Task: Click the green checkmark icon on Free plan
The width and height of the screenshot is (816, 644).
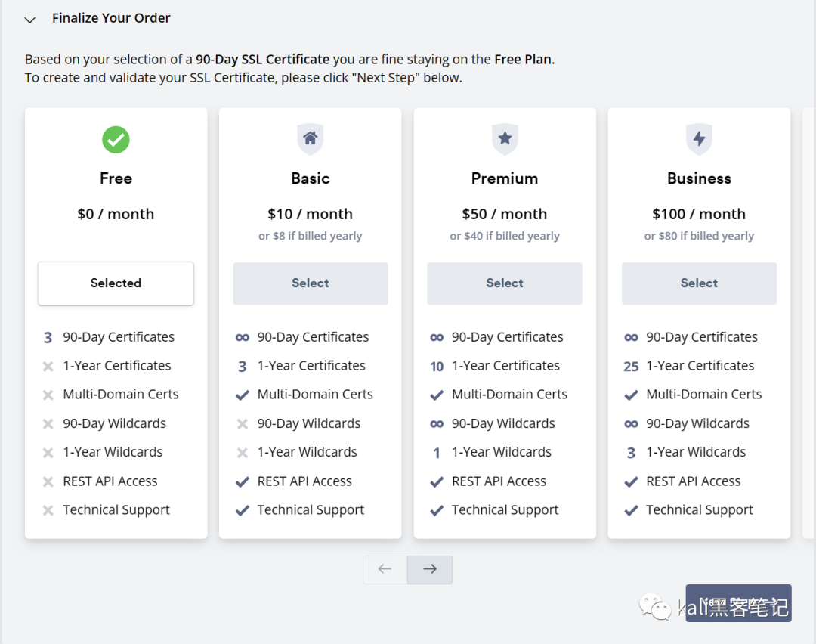Action: coord(116,139)
